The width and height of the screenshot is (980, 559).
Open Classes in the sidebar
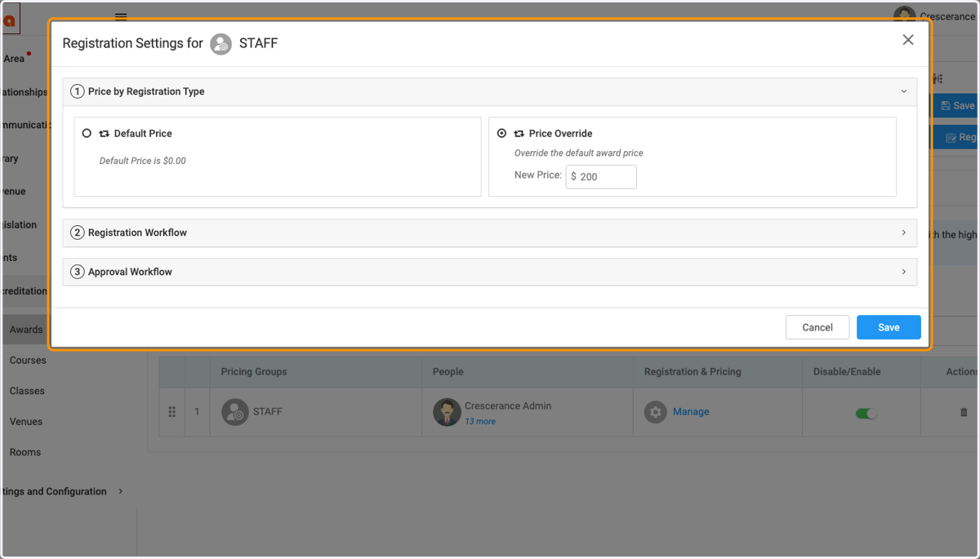click(27, 391)
